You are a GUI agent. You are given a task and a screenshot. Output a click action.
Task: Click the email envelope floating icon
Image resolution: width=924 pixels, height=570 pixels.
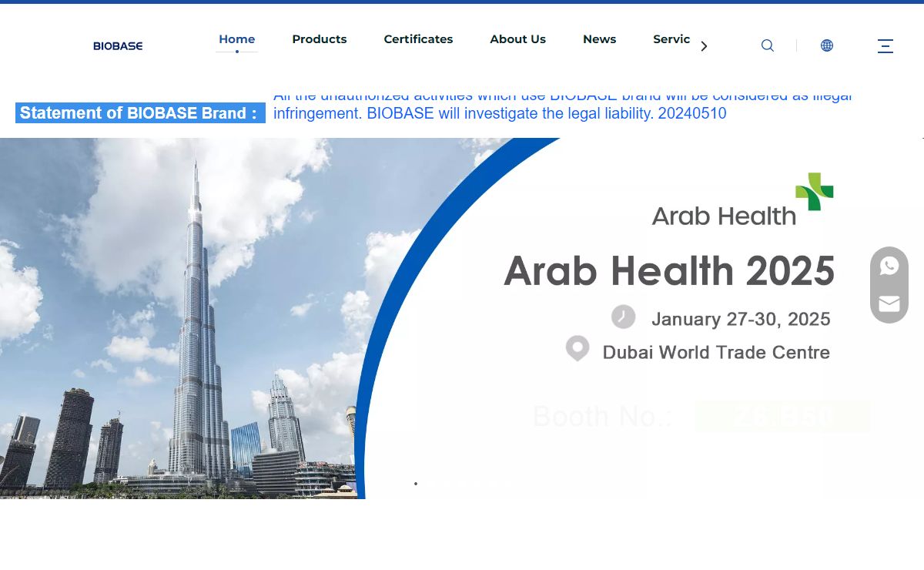889,304
